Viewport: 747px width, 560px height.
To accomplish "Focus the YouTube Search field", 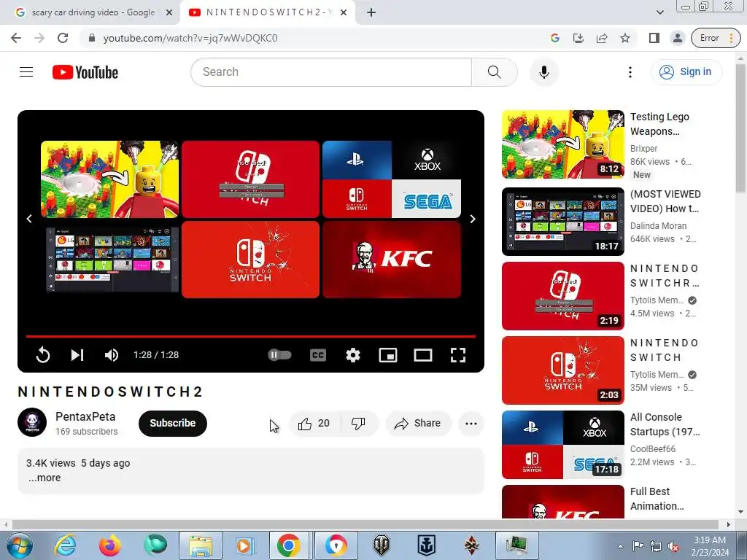I will pos(331,72).
